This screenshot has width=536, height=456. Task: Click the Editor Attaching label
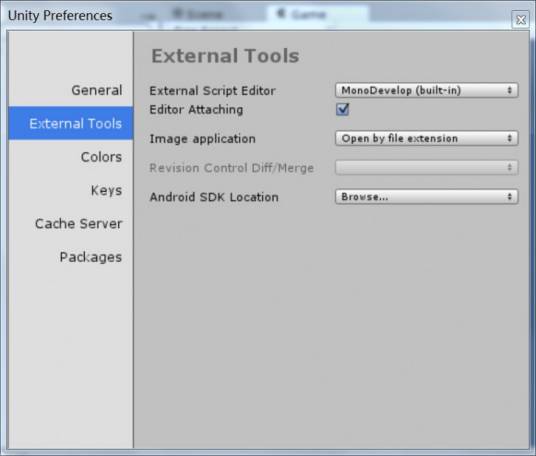point(196,109)
